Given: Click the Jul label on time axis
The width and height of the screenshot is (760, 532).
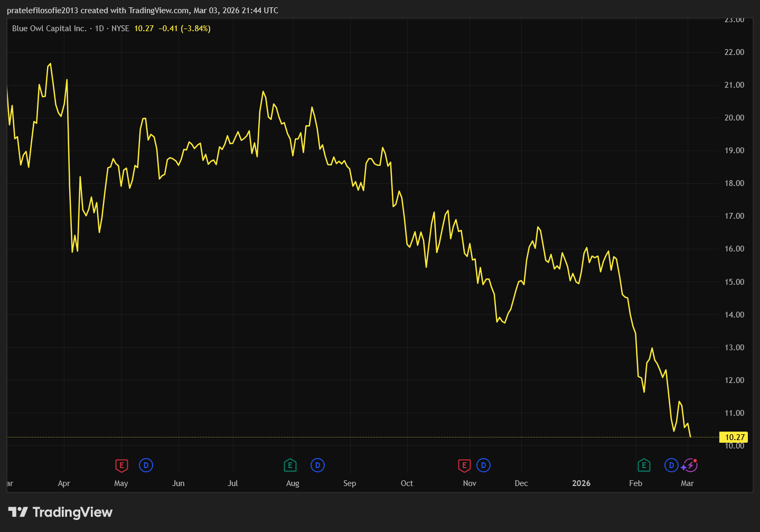Looking at the screenshot, I should tap(233, 483).
